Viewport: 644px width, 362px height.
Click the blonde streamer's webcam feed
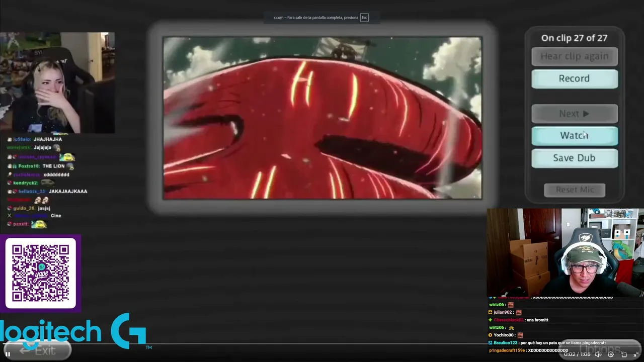[57, 83]
